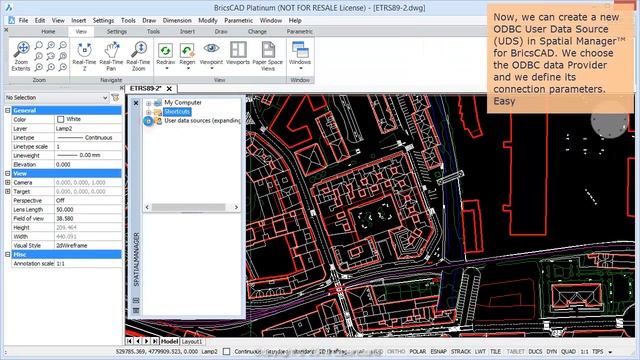Screen dimensions: 640x360
Task: Switch to the Home ribbon tab
Action: [x=48, y=31]
